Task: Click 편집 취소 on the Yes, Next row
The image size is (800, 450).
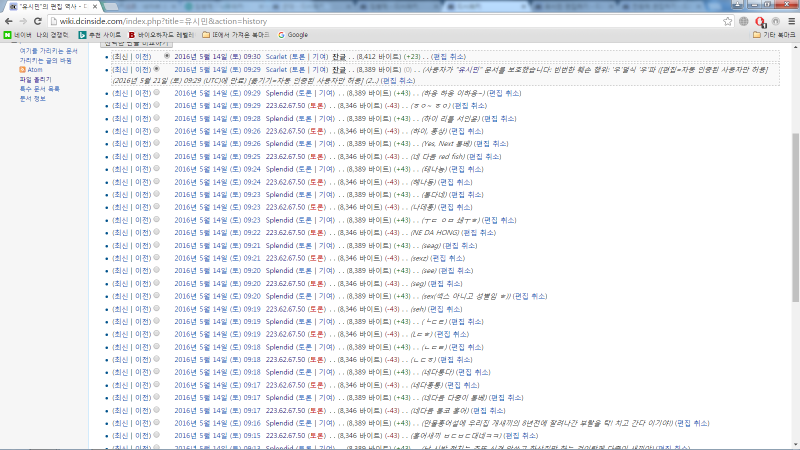Action: pos(490,144)
